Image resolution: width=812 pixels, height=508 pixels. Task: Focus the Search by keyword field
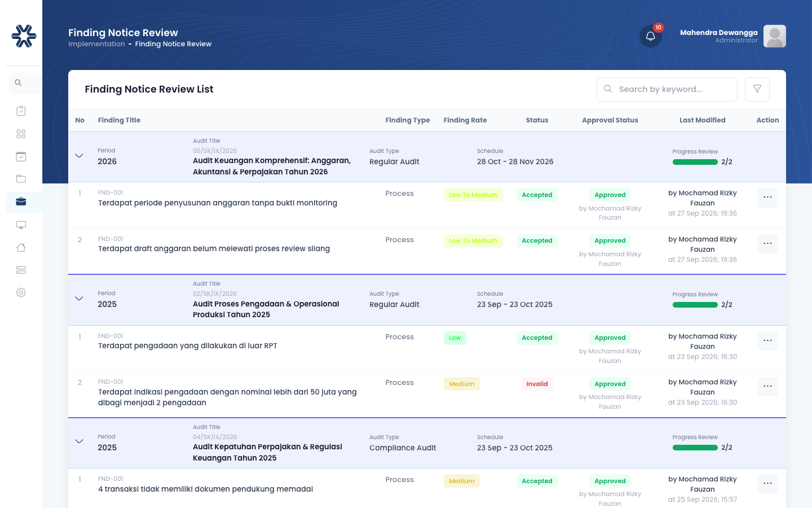tap(667, 89)
